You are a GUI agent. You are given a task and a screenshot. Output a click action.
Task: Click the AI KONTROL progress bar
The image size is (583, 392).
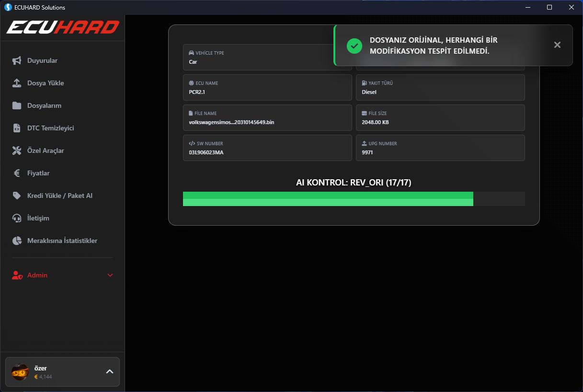tap(354, 198)
